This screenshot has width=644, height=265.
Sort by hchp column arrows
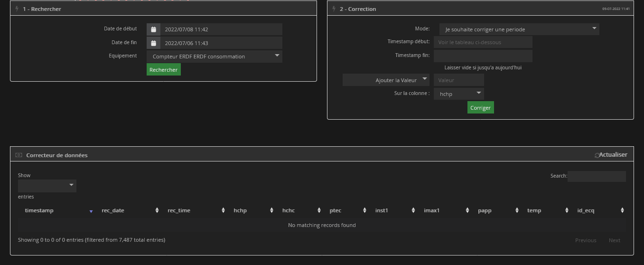(x=271, y=210)
